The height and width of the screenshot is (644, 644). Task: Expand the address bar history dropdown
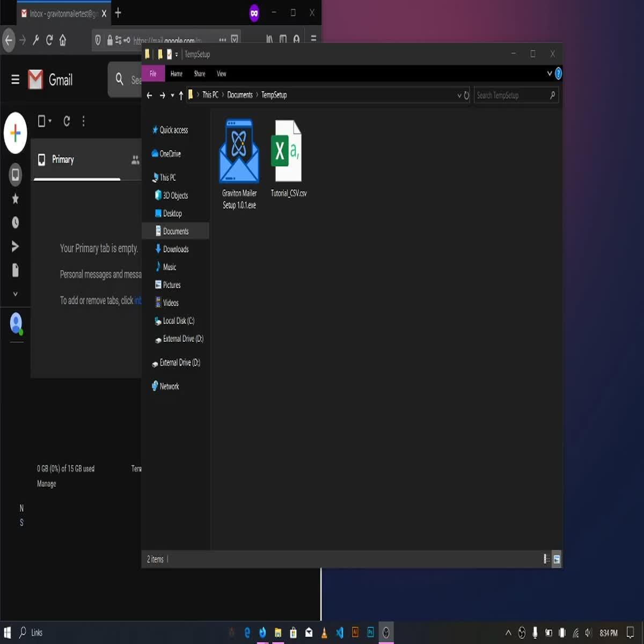point(459,96)
